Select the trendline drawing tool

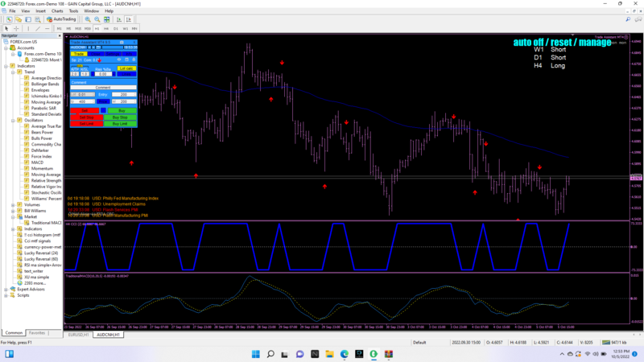click(38, 29)
